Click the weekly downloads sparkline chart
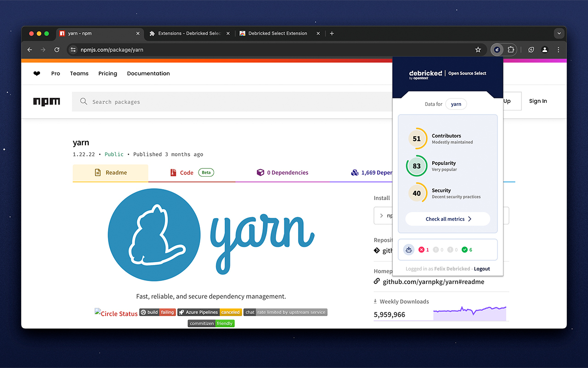 tap(469, 313)
